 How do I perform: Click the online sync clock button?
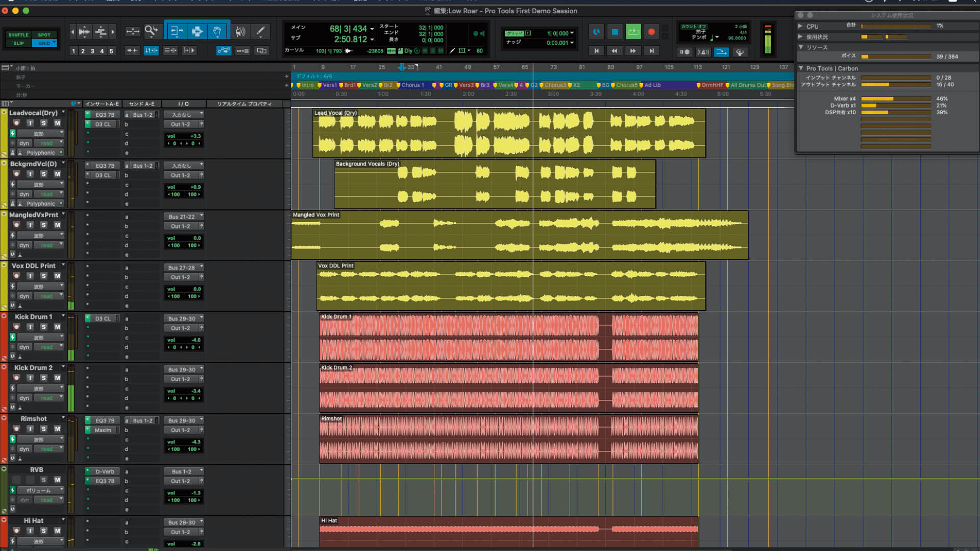[x=596, y=32]
